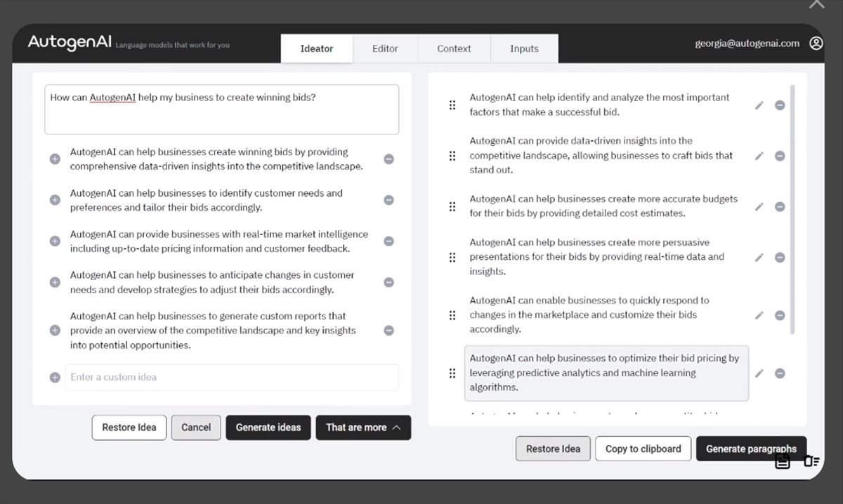Add the real-time market intelligence idea
This screenshot has height=504, width=843.
pyautogui.click(x=55, y=241)
